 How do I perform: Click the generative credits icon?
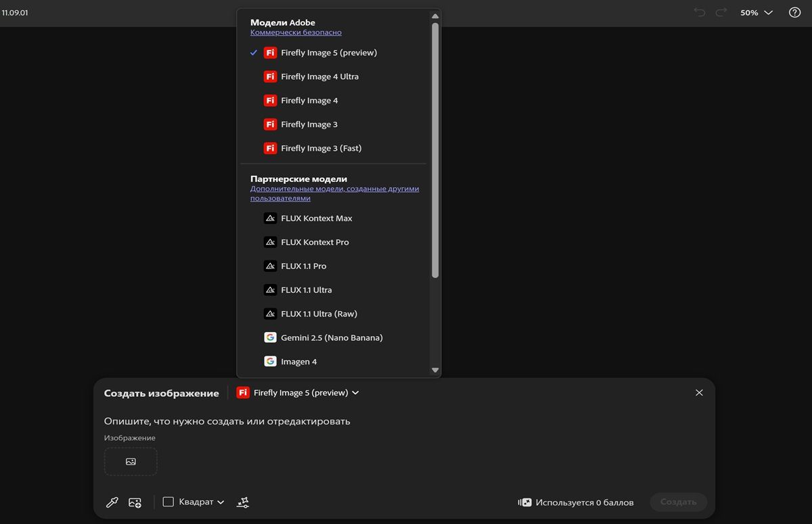[524, 502]
